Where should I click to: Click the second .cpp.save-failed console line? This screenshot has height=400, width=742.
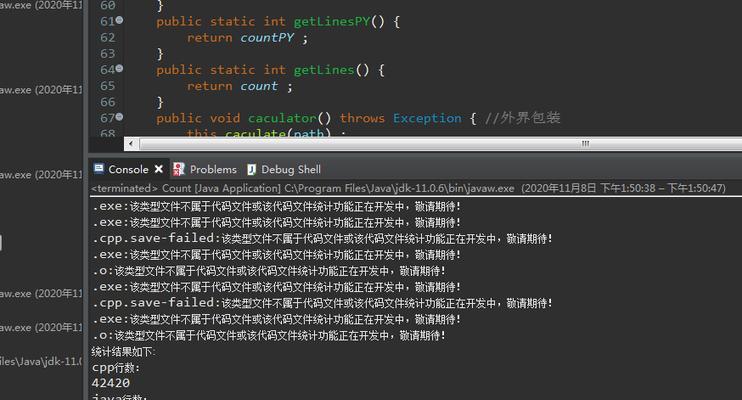coord(322,302)
